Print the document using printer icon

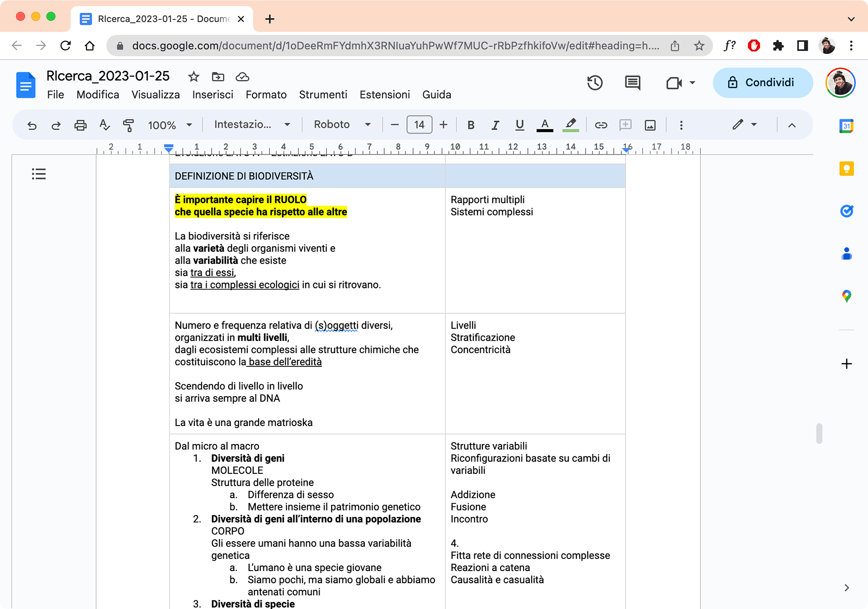80,125
